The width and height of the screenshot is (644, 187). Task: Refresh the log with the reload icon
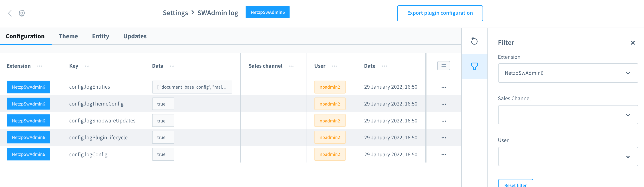(x=474, y=41)
